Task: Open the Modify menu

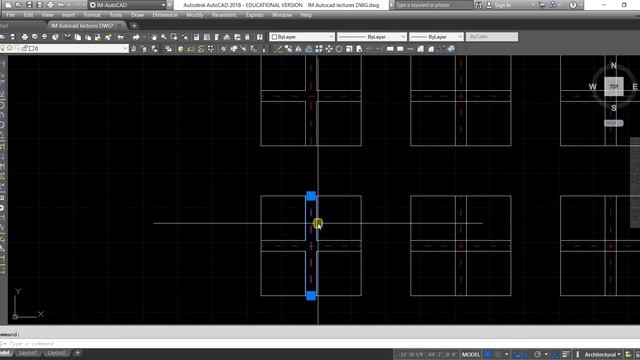Action: (195, 15)
